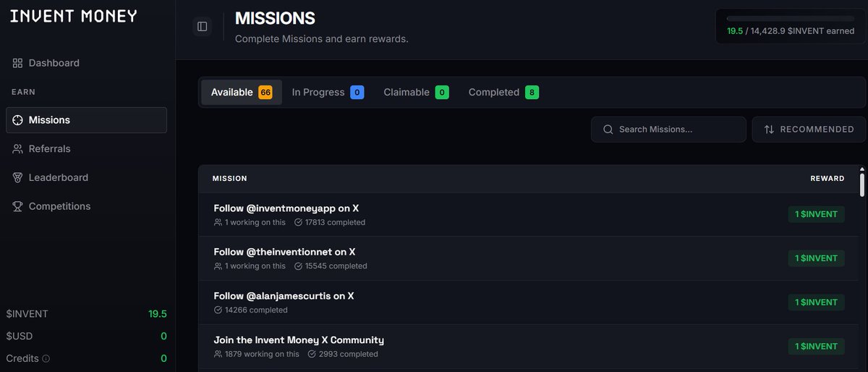
Task: Click 1 $INVENT reward for @alanjamescurtis mission
Action: coord(816,303)
